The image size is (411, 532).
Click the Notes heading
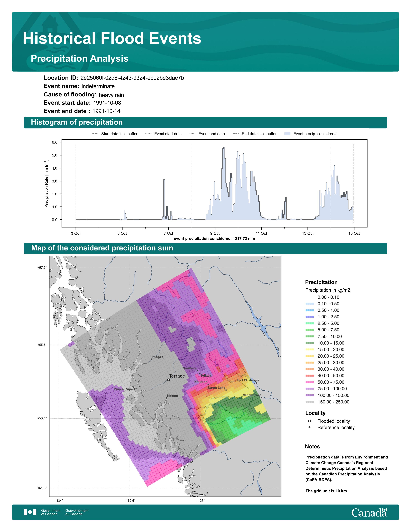(312, 447)
